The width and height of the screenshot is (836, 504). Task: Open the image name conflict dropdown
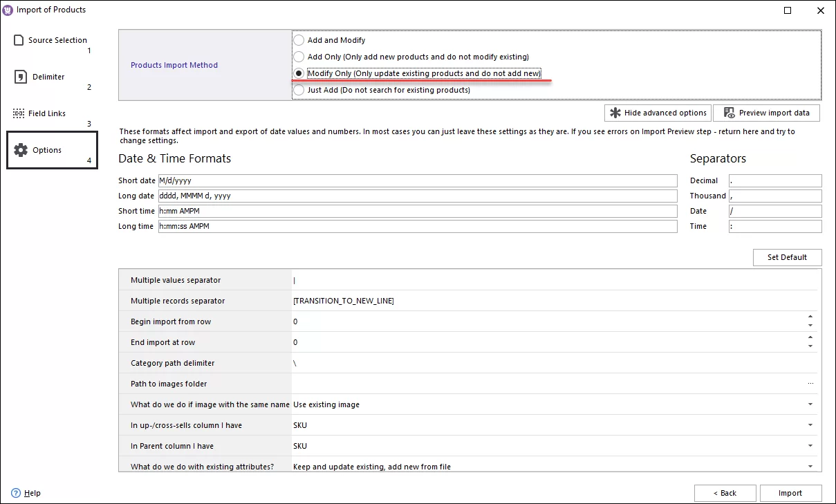812,404
